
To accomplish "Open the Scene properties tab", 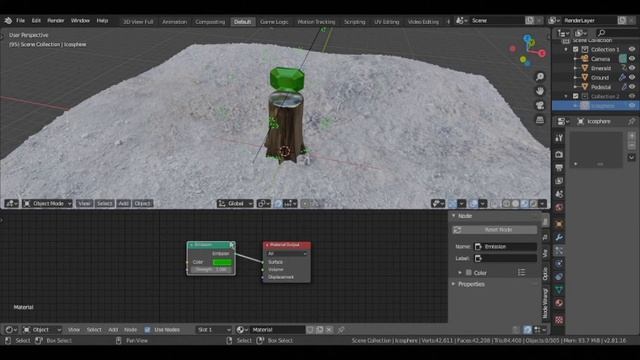I will [x=559, y=194].
